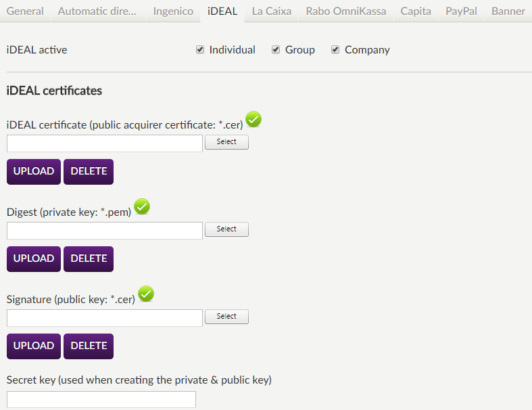Click green checkmark beside Digest private key

[142, 207]
